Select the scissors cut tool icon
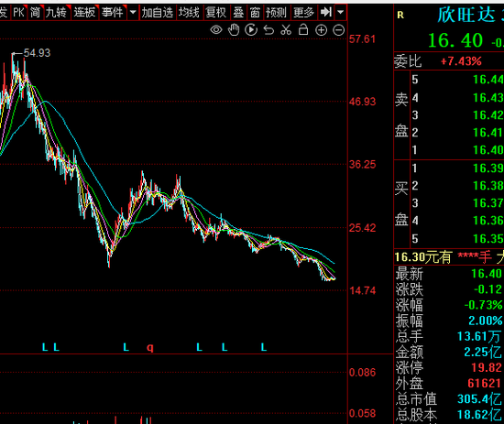 [x=286, y=30]
